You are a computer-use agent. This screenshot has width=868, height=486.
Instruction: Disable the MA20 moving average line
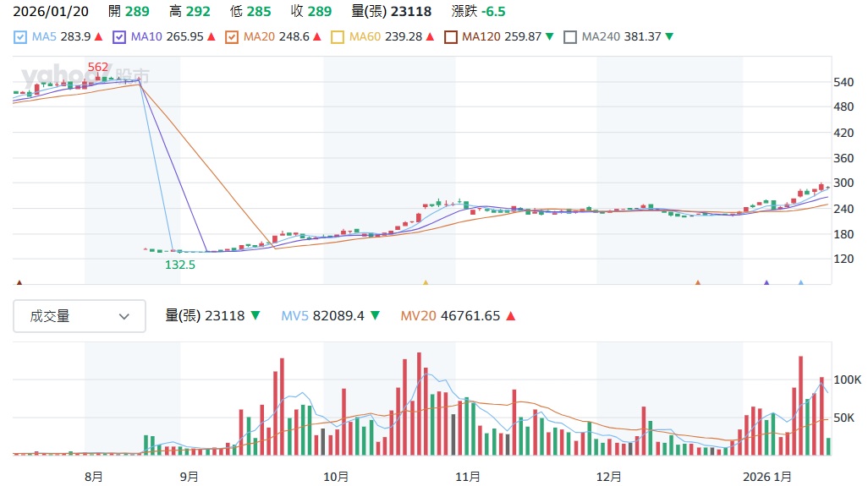pos(232,37)
